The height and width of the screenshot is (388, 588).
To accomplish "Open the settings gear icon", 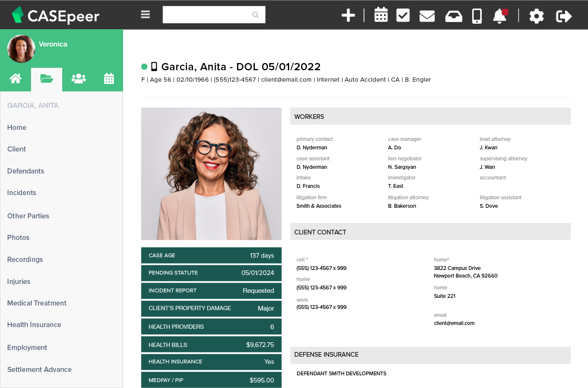I will 536,16.
